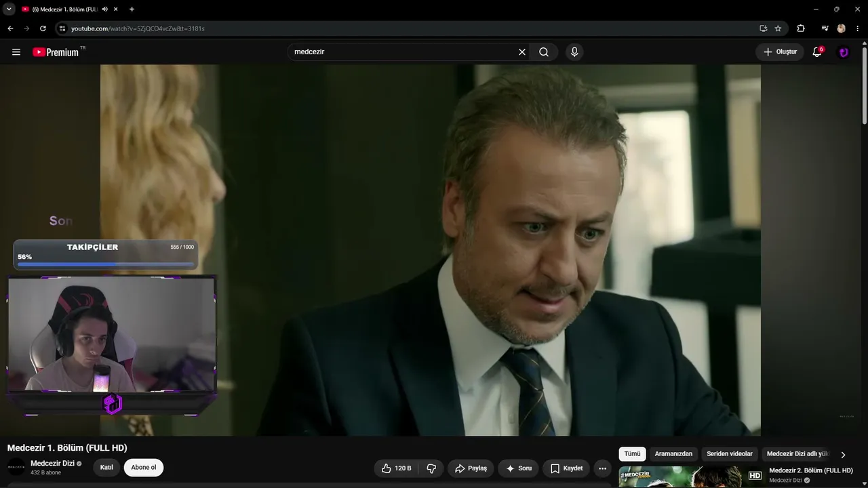
Task: Start voice search with microphone
Action: pyautogui.click(x=574, y=52)
